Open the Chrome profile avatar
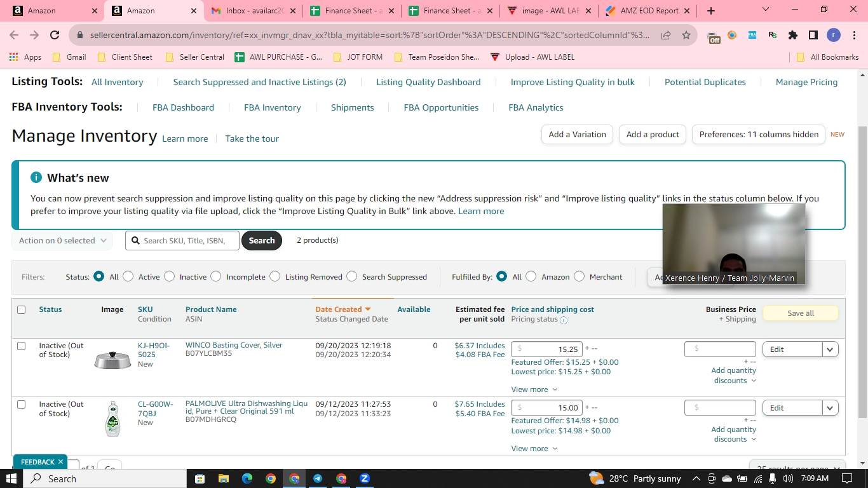The height and width of the screenshot is (488, 868). tap(833, 36)
